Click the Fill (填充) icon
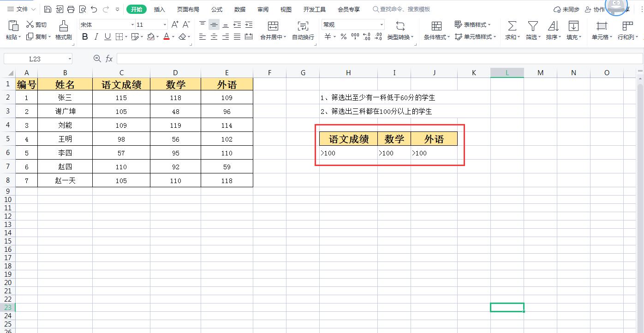This screenshot has width=644, height=333. click(573, 26)
